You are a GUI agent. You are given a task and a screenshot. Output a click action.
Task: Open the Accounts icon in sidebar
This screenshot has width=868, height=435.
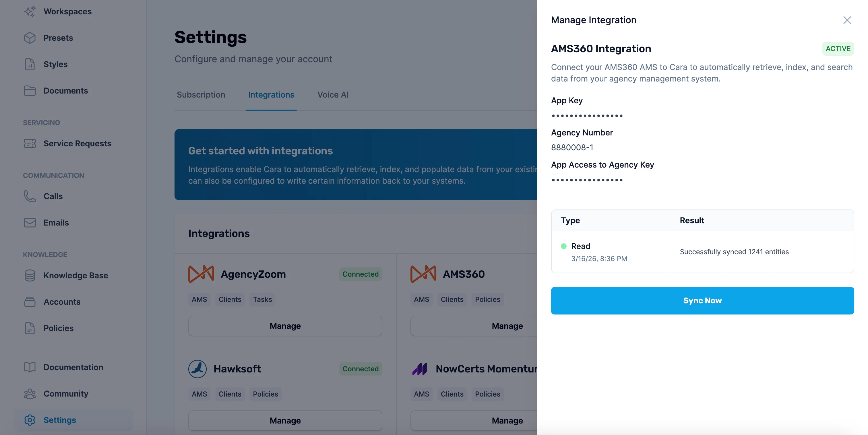(x=30, y=302)
